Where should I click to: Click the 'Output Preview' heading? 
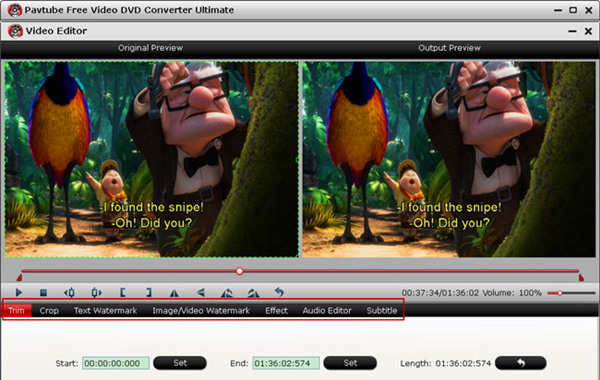(x=449, y=48)
